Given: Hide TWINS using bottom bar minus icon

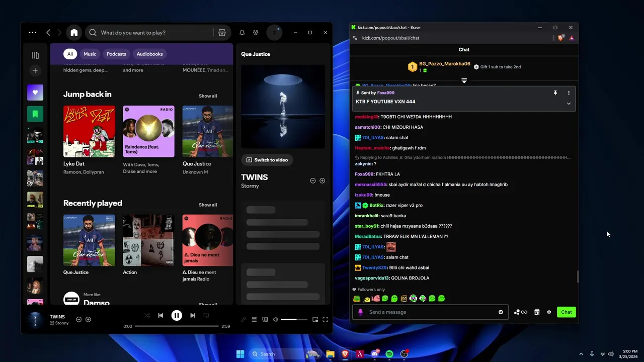Looking at the screenshot, I should (x=78, y=319).
